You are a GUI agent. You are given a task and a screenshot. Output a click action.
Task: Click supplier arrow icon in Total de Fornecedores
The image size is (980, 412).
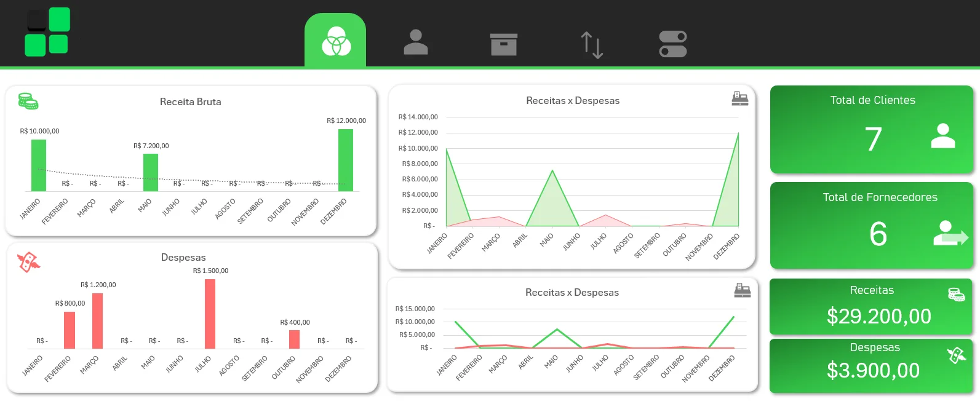[950, 234]
